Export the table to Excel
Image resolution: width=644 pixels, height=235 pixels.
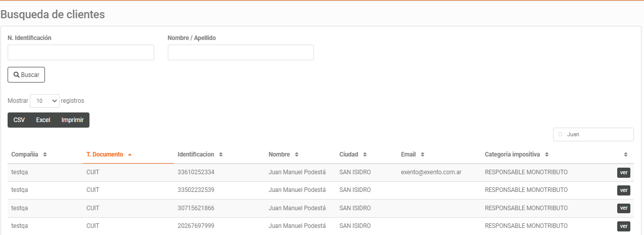click(x=43, y=120)
